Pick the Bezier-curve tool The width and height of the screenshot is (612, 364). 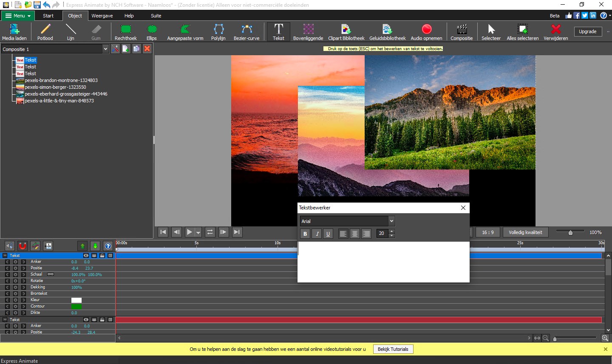point(246,32)
